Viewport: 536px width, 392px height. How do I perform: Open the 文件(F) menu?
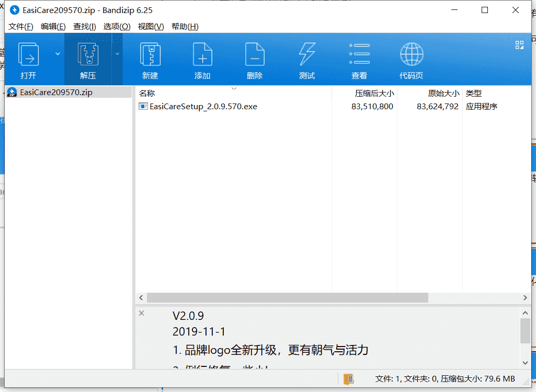pyautogui.click(x=21, y=27)
